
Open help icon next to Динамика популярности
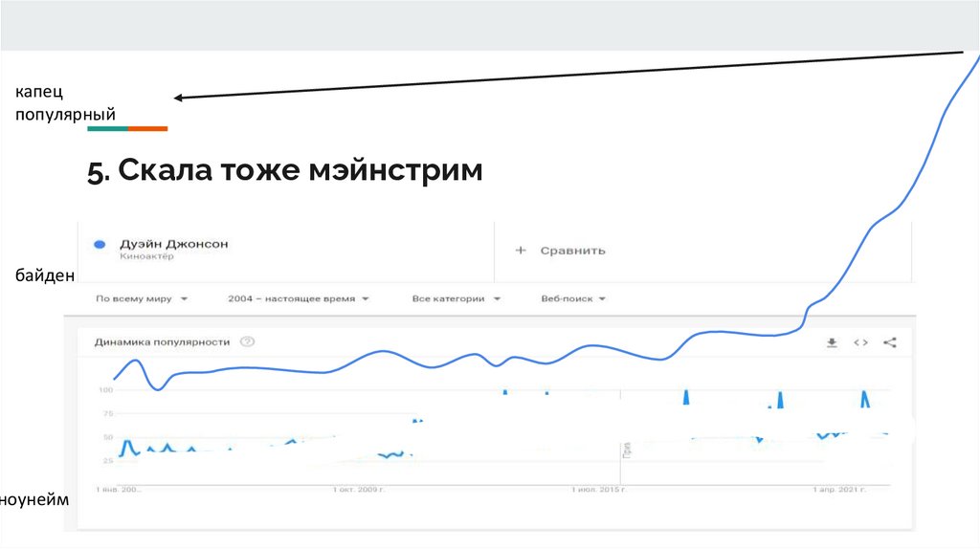[x=248, y=341]
